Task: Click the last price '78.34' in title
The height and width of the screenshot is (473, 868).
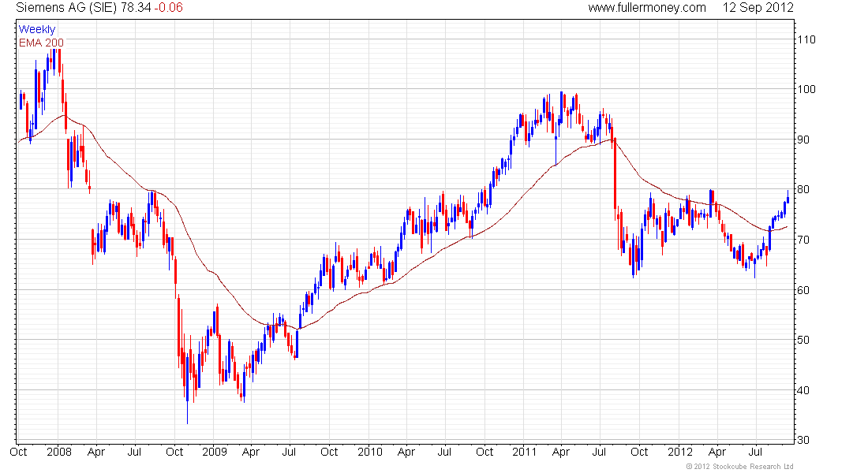Action: click(x=137, y=8)
